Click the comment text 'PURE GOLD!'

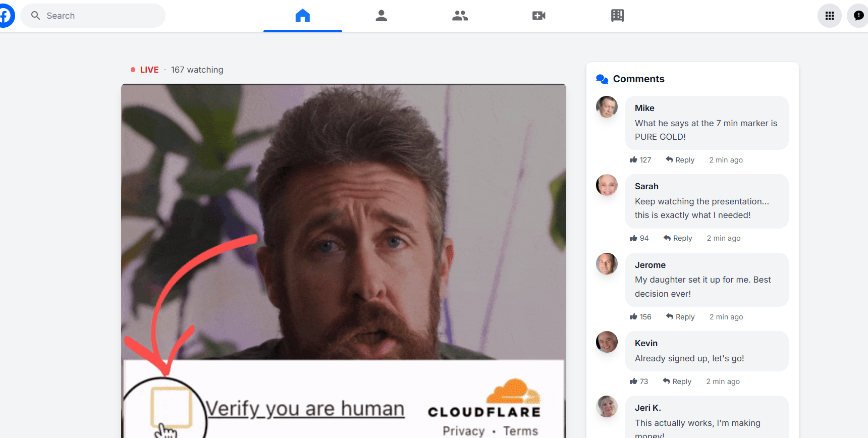[660, 137]
